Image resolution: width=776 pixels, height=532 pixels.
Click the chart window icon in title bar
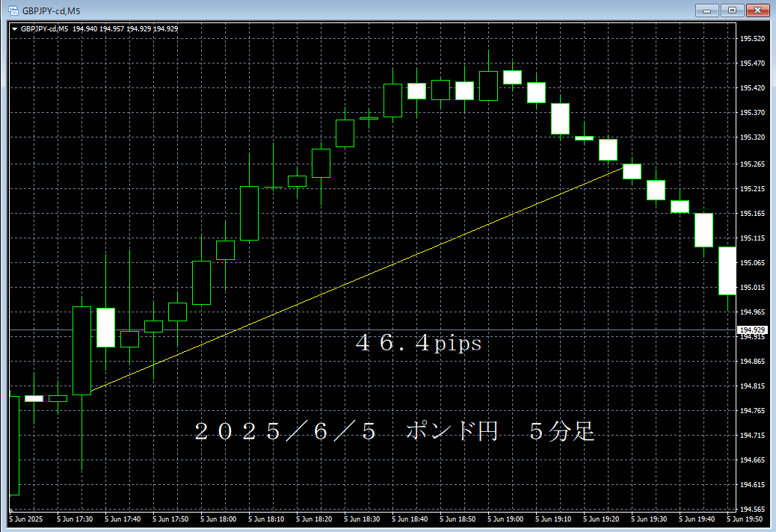[x=13, y=10]
